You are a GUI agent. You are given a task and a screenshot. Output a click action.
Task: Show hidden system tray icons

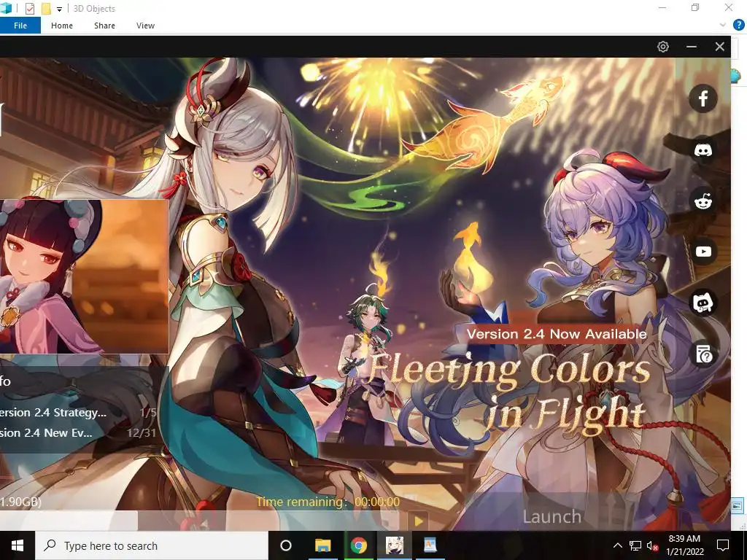point(617,545)
